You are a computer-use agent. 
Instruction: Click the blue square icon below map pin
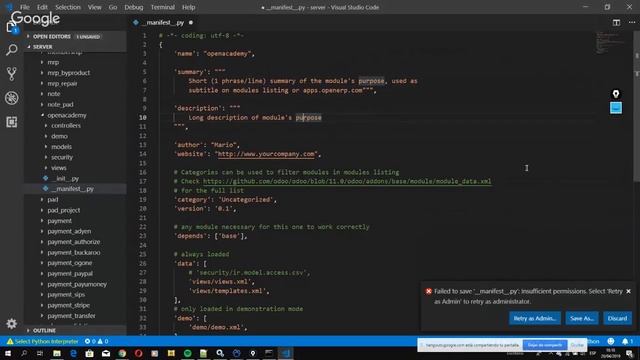616,108
